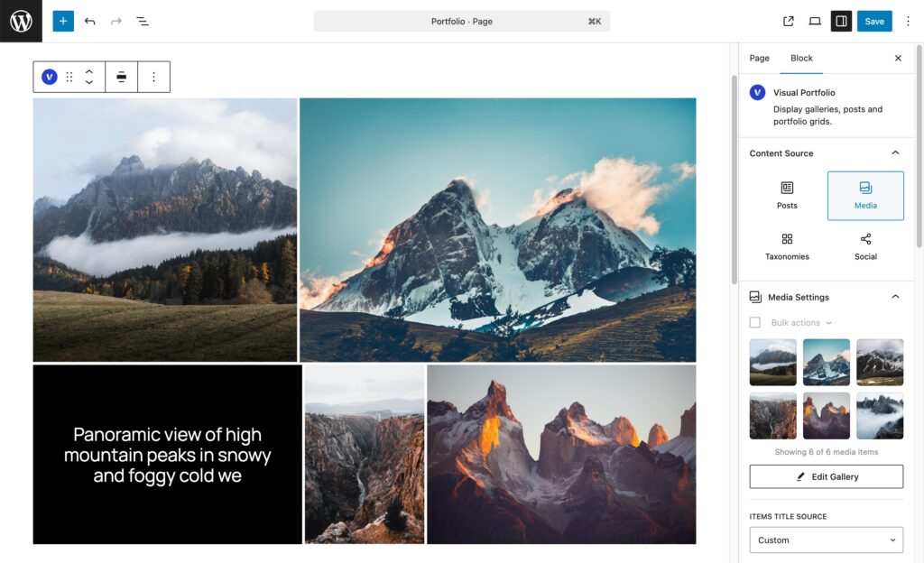This screenshot has height=563, width=924.
Task: Check the Bulk actions checkbox
Action: [755, 322]
